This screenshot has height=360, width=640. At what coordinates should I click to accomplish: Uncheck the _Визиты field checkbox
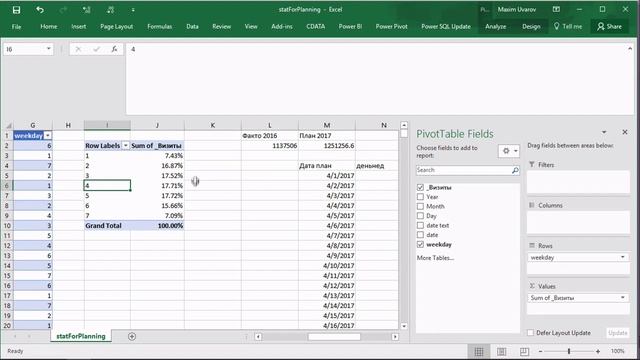(x=420, y=187)
